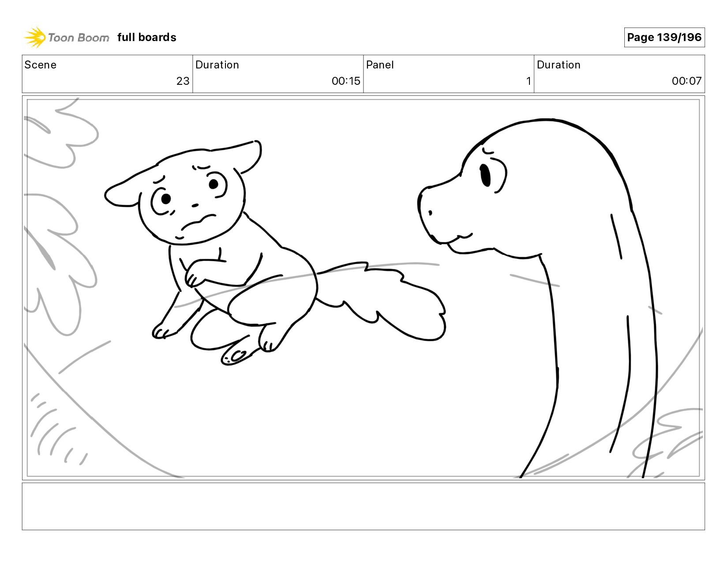Click the panel duration value '00:07'
Screen dimensions: 728x563
pyautogui.click(x=687, y=81)
